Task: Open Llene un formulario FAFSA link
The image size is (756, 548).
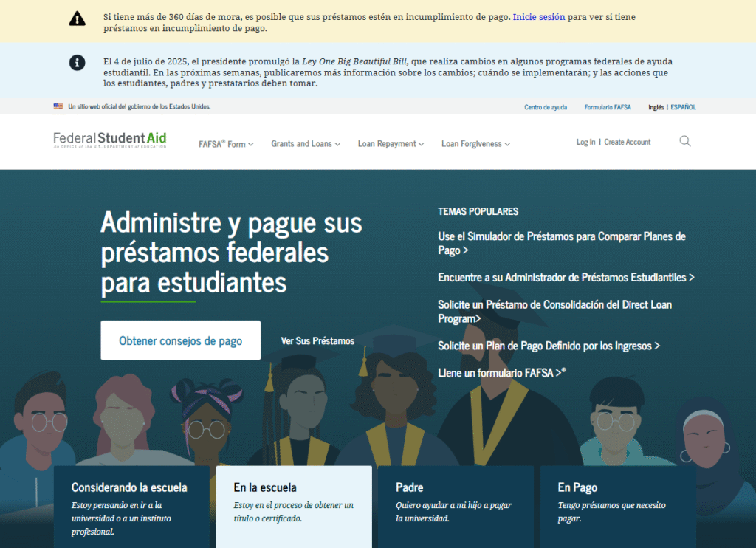Action: click(x=501, y=373)
